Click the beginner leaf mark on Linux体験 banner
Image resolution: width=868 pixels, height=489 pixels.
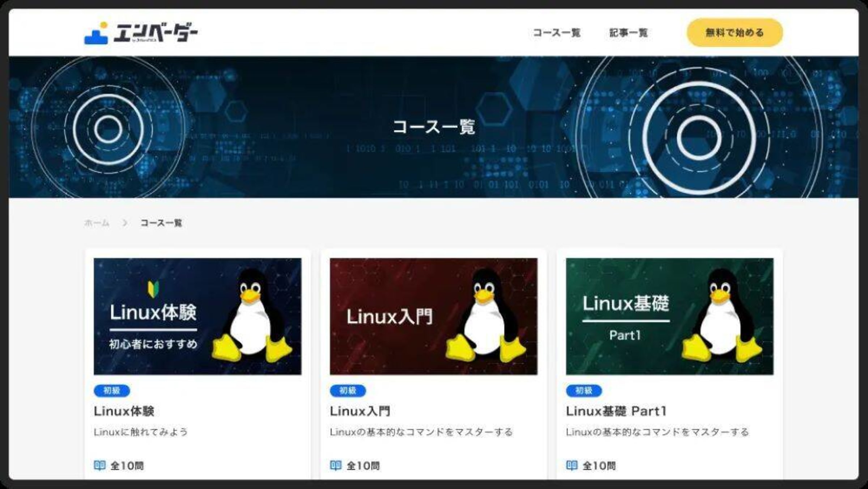coord(153,289)
